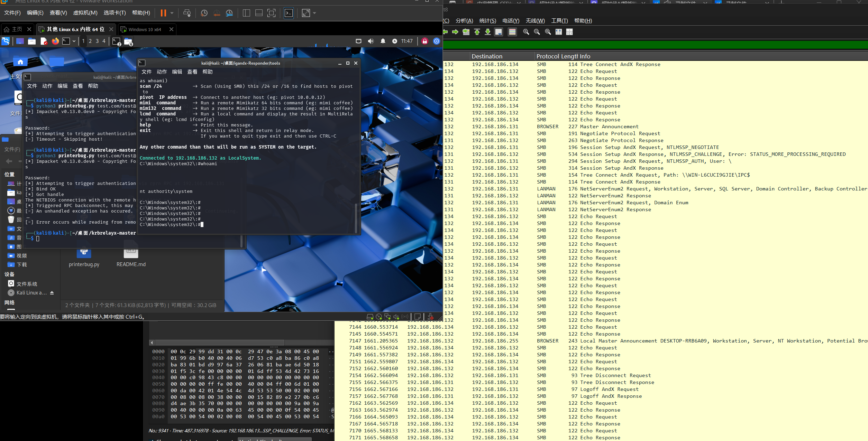
Task: Toggle Wireshark packet colorize button
Action: coord(512,32)
